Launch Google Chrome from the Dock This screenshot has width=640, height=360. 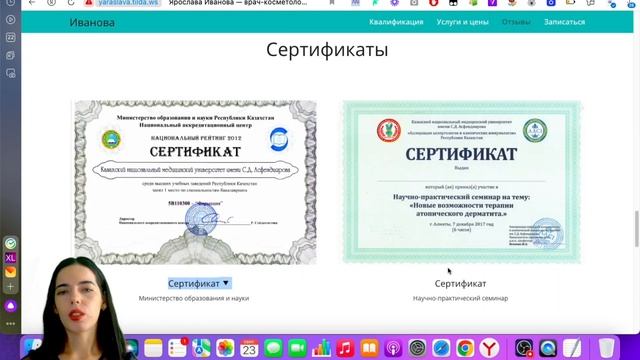pyautogui.click(x=465, y=349)
